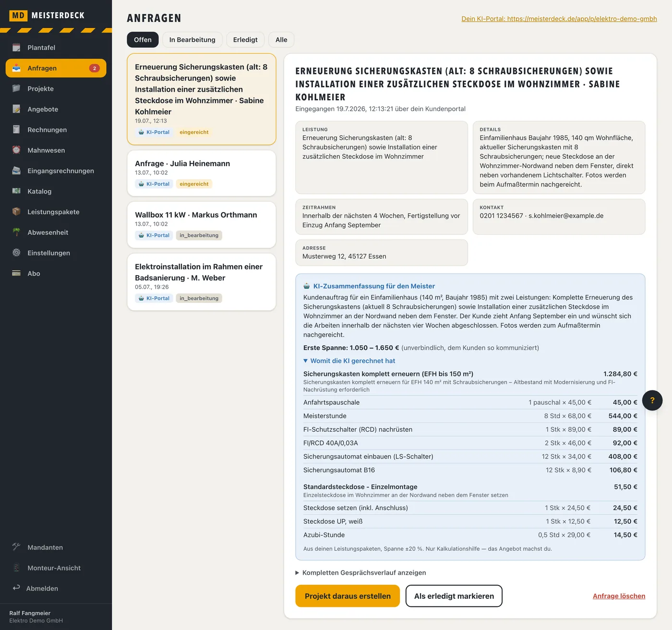Click the Projekte folder icon
The width and height of the screenshot is (672, 630).
[x=16, y=88]
